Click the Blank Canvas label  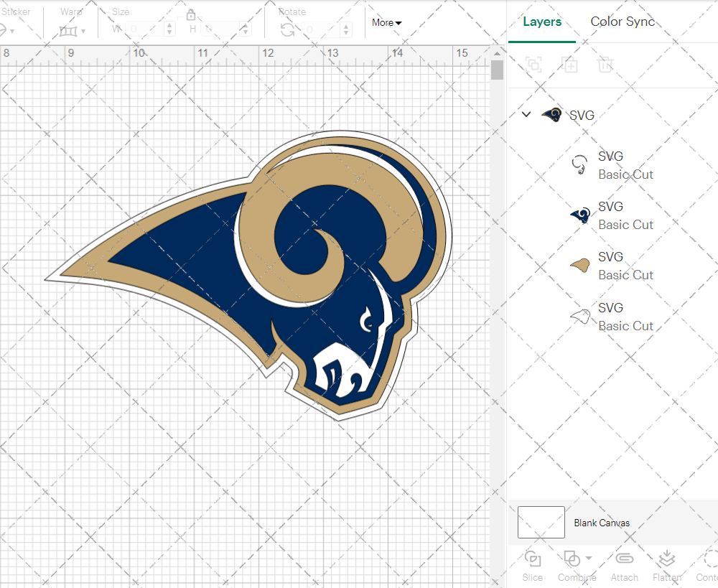pyautogui.click(x=602, y=523)
